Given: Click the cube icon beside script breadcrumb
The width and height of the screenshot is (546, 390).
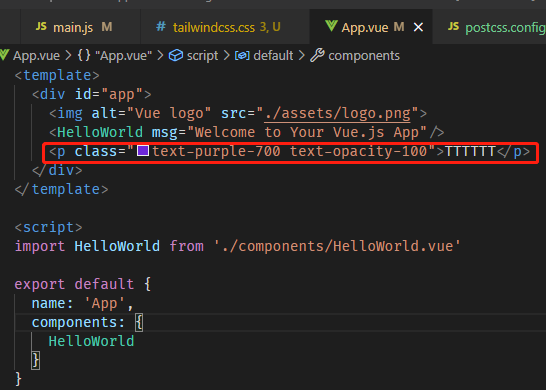Looking at the screenshot, I should coord(176,55).
